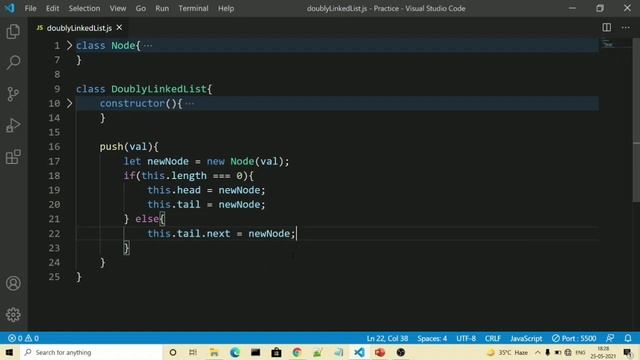The image size is (640, 360).
Task: Open the Windows Start menu
Action: (x=9, y=352)
